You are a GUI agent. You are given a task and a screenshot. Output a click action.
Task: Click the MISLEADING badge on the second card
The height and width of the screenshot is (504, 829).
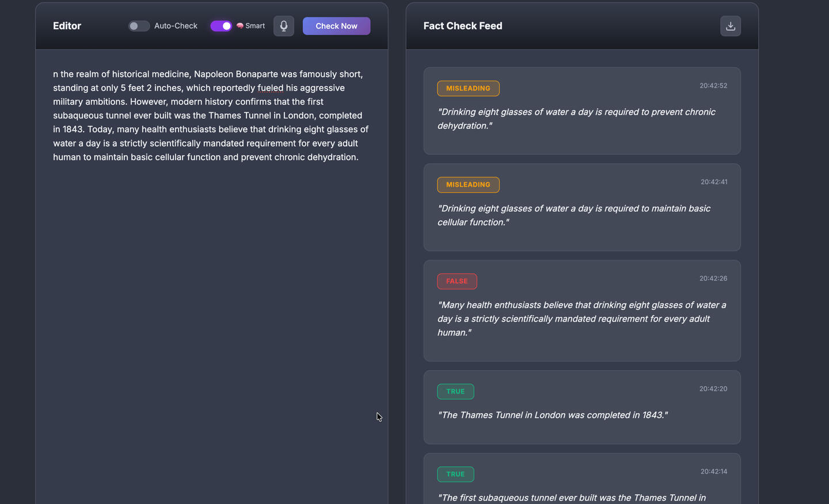(x=468, y=185)
